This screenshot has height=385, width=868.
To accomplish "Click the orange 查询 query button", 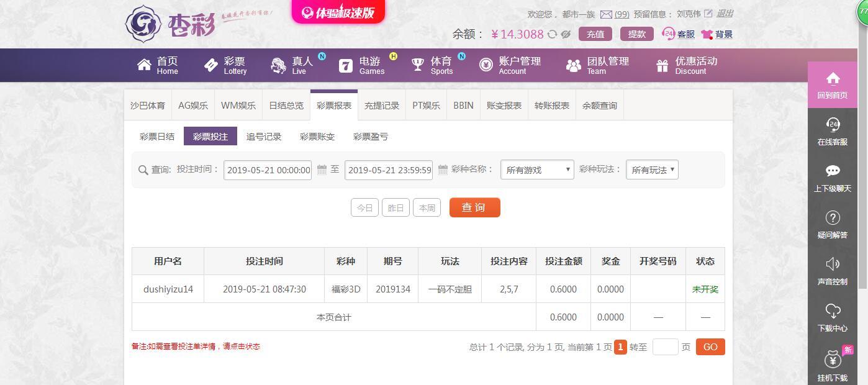I will tap(474, 207).
